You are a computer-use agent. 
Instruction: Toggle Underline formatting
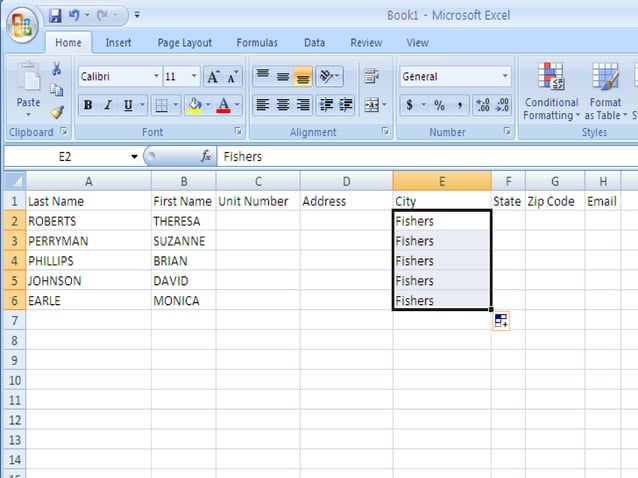tap(128, 105)
